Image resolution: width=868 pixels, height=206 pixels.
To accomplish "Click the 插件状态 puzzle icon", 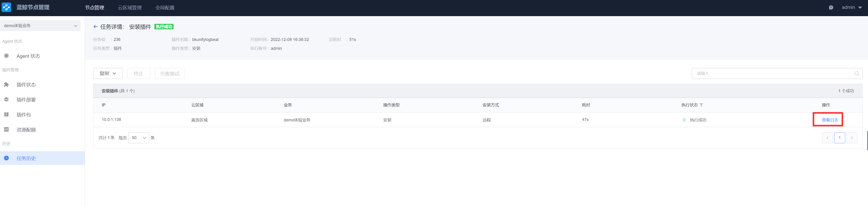I will click(x=6, y=85).
